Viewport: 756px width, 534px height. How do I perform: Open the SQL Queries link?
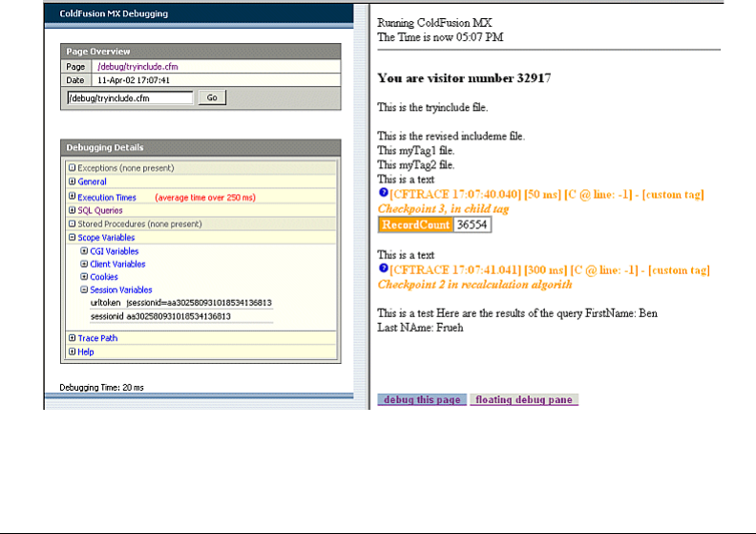point(100,210)
